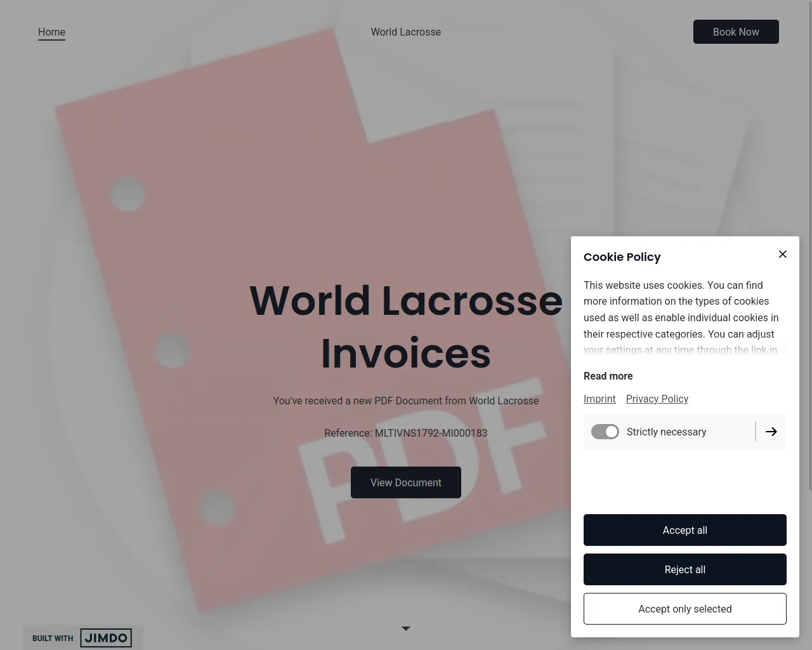Expand Read more cookie text
The width and height of the screenshot is (812, 650).
[608, 376]
